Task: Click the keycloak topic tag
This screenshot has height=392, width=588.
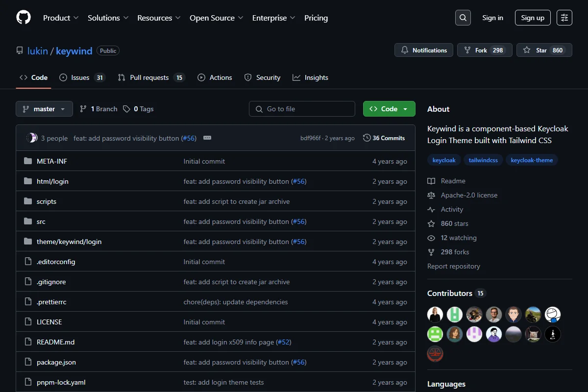Action: [444, 160]
